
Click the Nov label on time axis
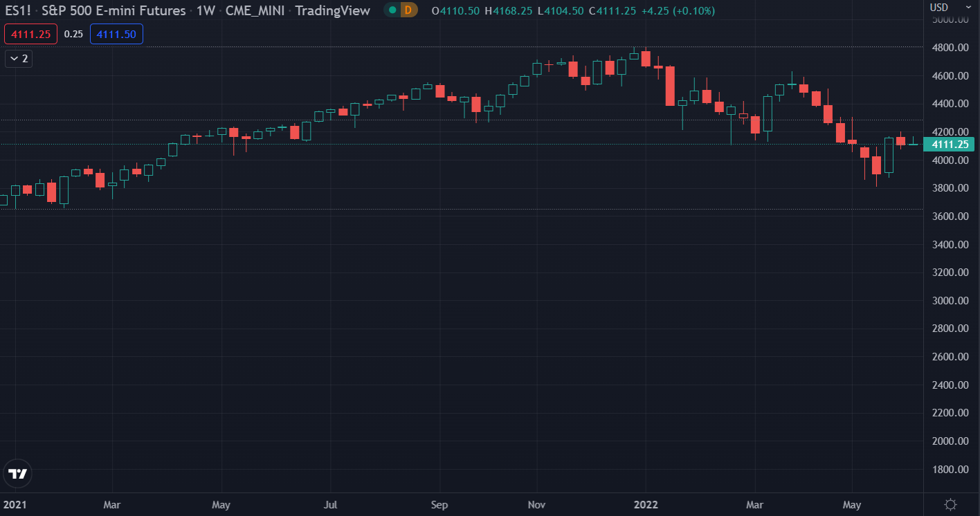[x=536, y=505]
